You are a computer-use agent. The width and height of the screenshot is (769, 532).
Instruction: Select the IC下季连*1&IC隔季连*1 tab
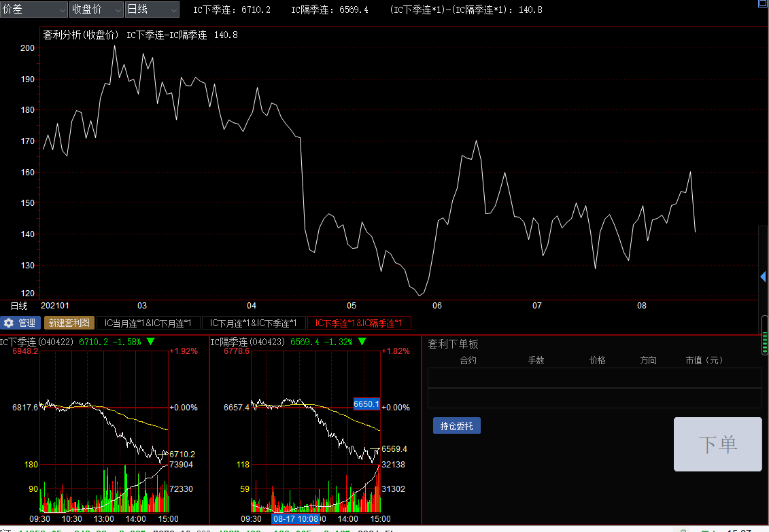(359, 323)
